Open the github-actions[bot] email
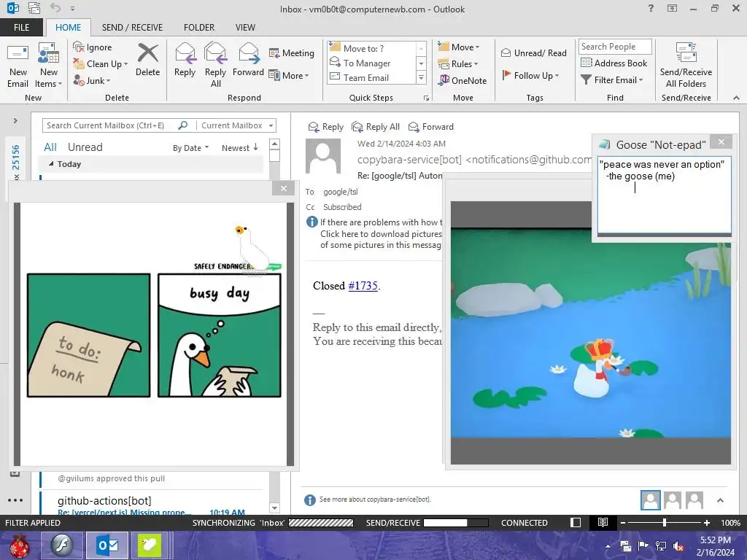 (152, 505)
